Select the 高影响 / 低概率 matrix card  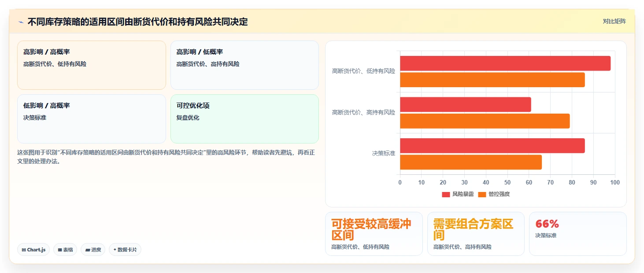[x=244, y=65]
